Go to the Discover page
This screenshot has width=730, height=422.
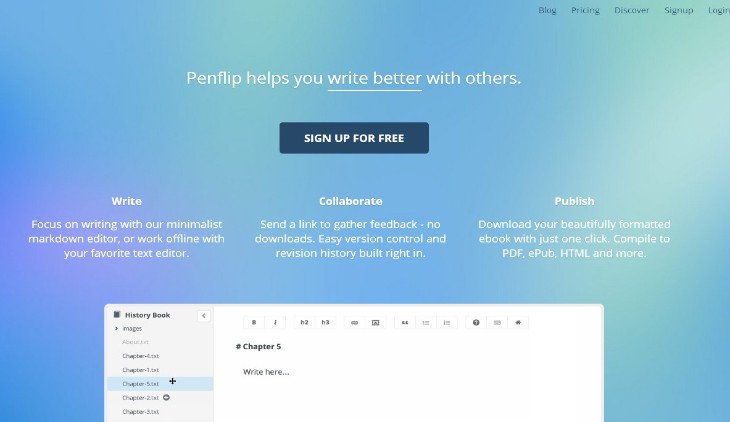pyautogui.click(x=631, y=10)
